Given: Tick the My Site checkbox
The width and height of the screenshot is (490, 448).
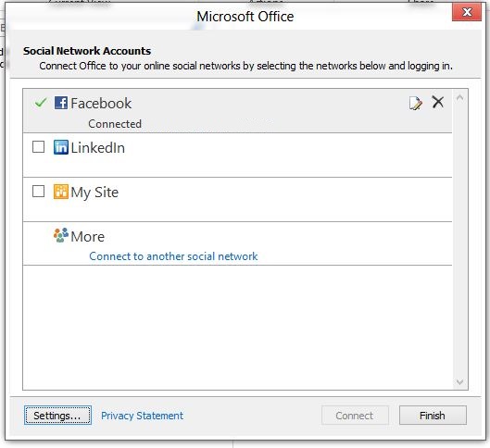Looking at the screenshot, I should pyautogui.click(x=38, y=191).
